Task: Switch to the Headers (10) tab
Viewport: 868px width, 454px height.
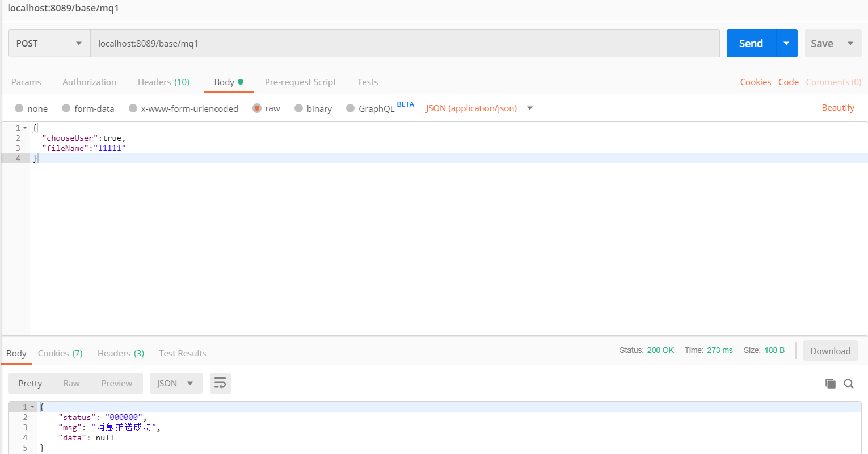Action: pyautogui.click(x=163, y=82)
